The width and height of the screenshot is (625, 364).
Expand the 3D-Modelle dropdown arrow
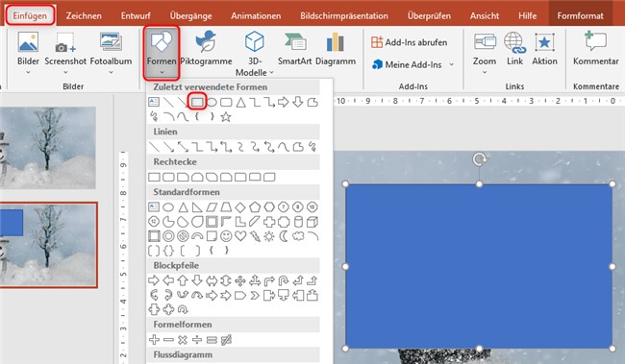(x=272, y=72)
